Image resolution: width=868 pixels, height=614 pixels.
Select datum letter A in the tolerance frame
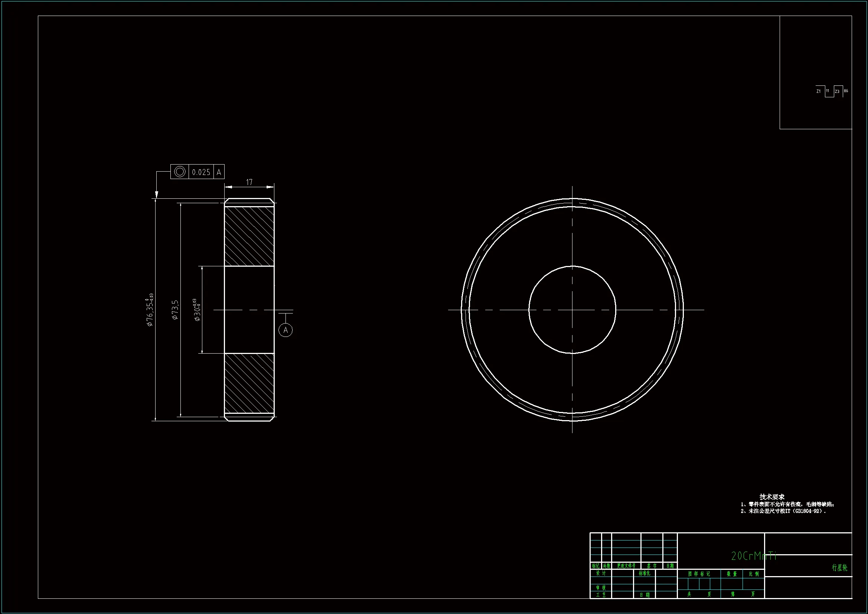pyautogui.click(x=219, y=172)
